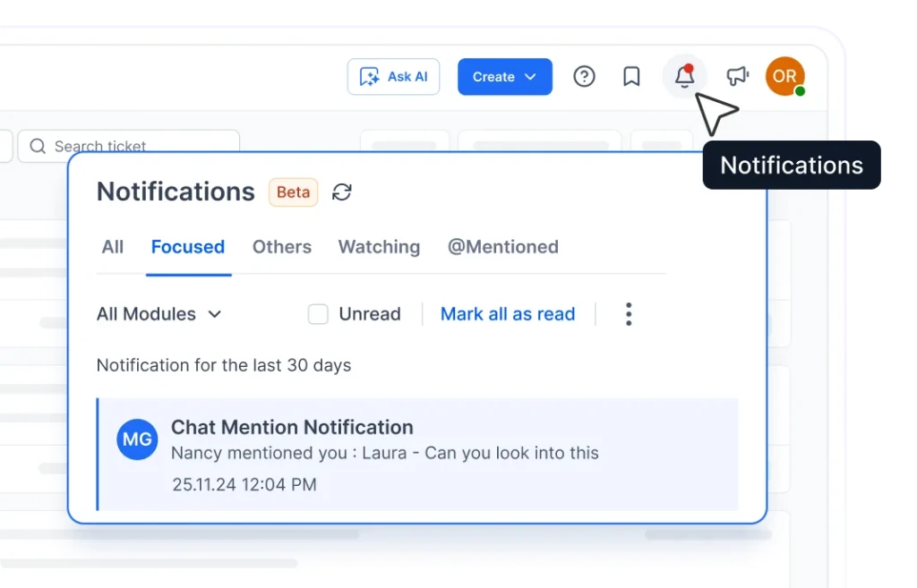
Task: Open announcements via the megaphone icon
Action: [x=736, y=76]
